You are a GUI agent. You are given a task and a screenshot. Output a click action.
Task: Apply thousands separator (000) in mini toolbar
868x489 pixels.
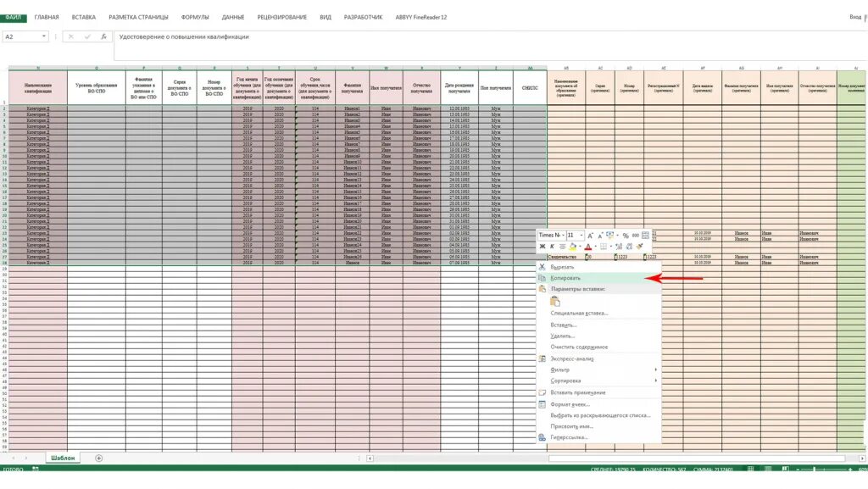click(x=636, y=236)
